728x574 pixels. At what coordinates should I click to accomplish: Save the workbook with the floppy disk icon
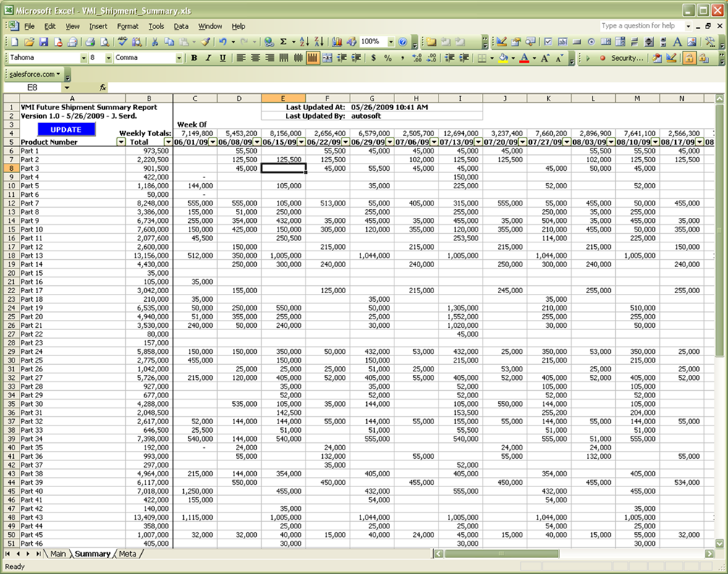[43, 42]
